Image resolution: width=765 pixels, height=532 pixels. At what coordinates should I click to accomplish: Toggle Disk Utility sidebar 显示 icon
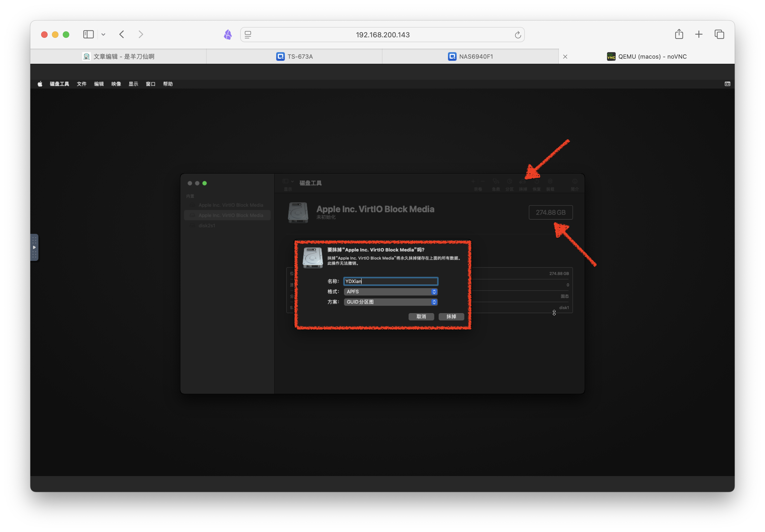(x=286, y=181)
